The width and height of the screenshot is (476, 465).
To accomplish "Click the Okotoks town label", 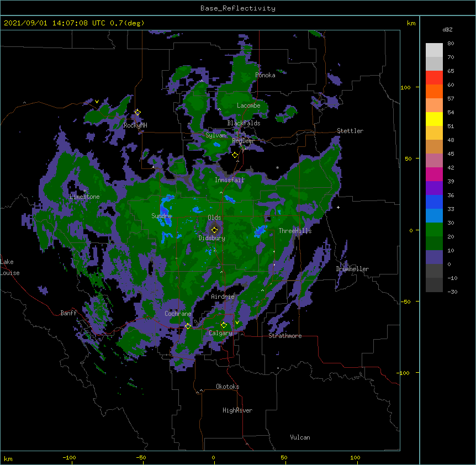I will pyautogui.click(x=228, y=387).
